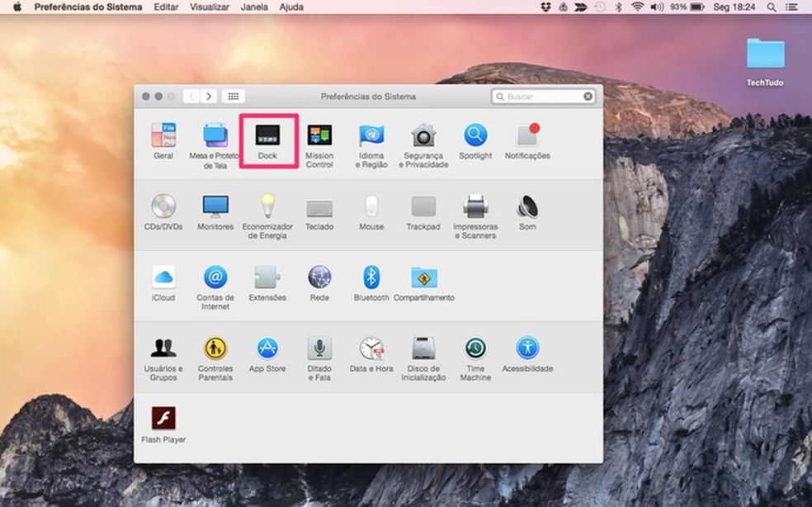
Task: Click the battery status indicator
Action: [687, 7]
